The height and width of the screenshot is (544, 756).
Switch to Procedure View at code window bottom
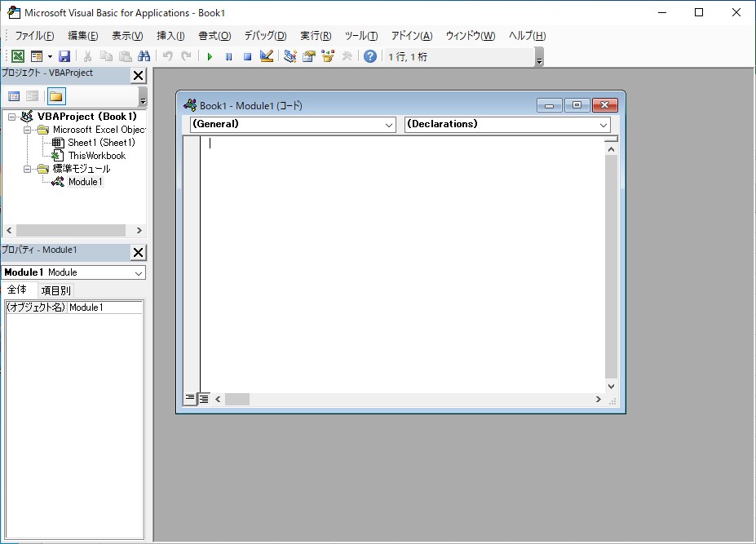coord(188,399)
